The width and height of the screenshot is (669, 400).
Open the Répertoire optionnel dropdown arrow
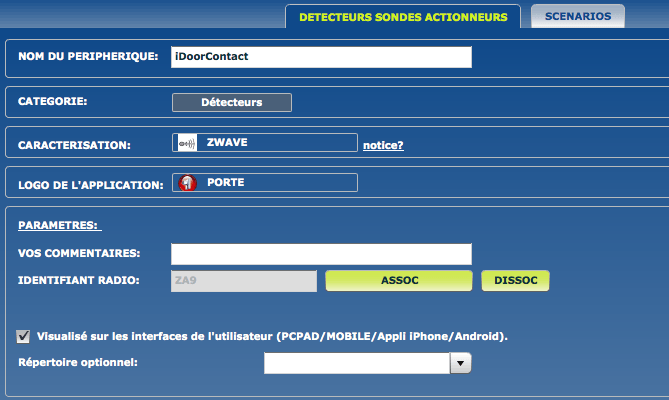[460, 363]
